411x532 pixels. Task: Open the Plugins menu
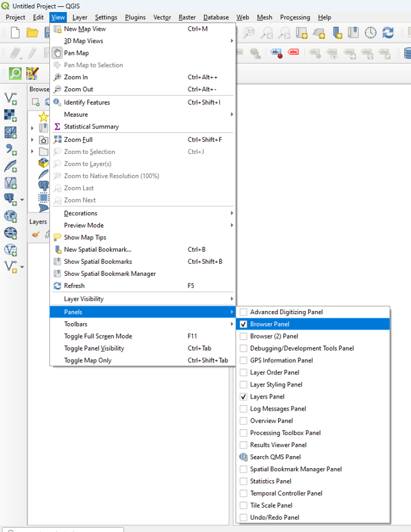135,17
